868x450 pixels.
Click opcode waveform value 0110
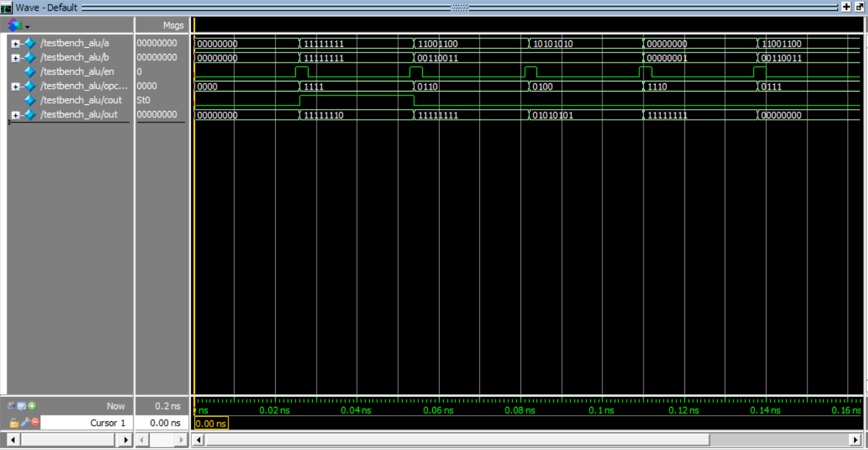click(x=428, y=87)
